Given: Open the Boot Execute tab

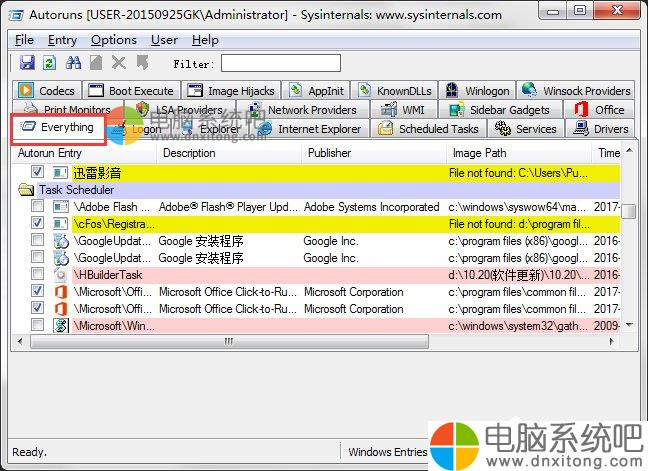Looking at the screenshot, I should pyautogui.click(x=132, y=90).
